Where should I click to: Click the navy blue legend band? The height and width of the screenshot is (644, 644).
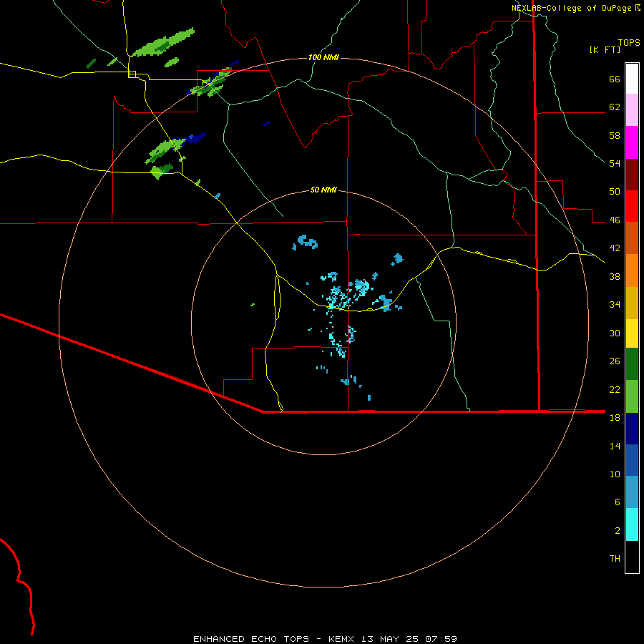click(x=632, y=429)
